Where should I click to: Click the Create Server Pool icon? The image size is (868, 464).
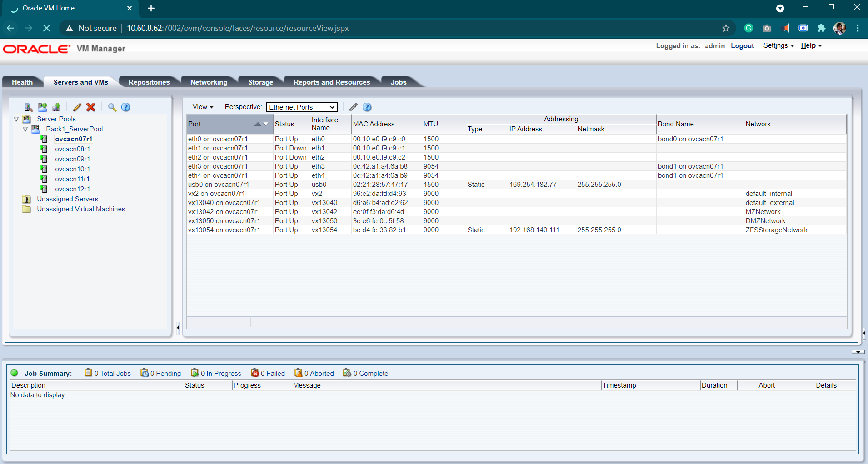[x=42, y=107]
